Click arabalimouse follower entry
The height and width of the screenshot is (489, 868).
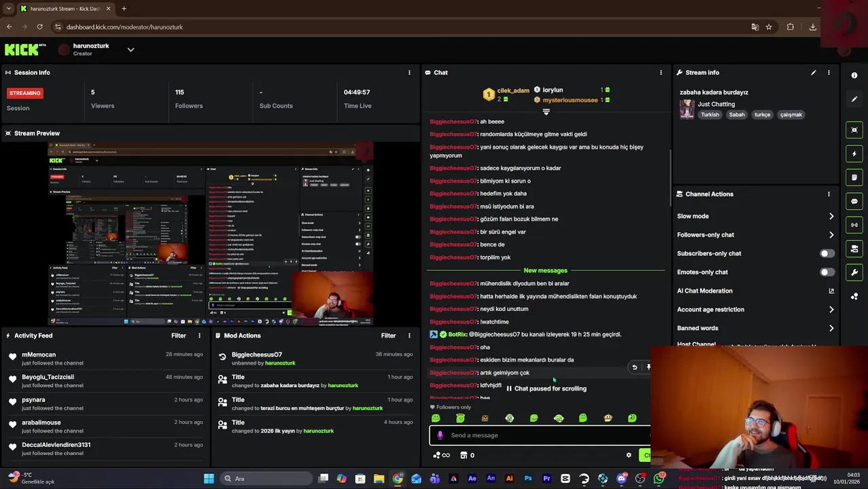(x=41, y=422)
